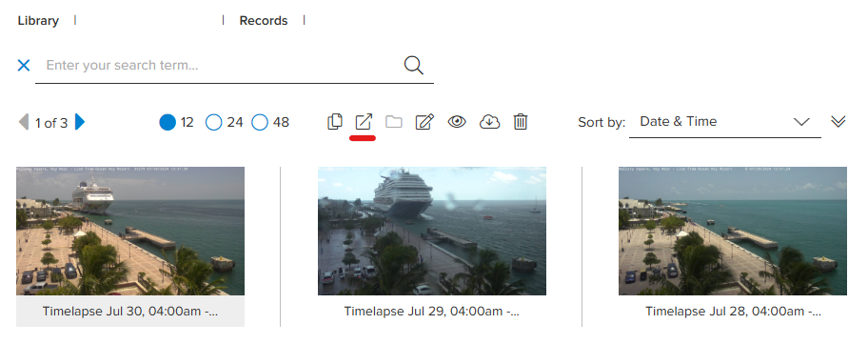
Task: Click the edit pencil icon
Action: (424, 121)
